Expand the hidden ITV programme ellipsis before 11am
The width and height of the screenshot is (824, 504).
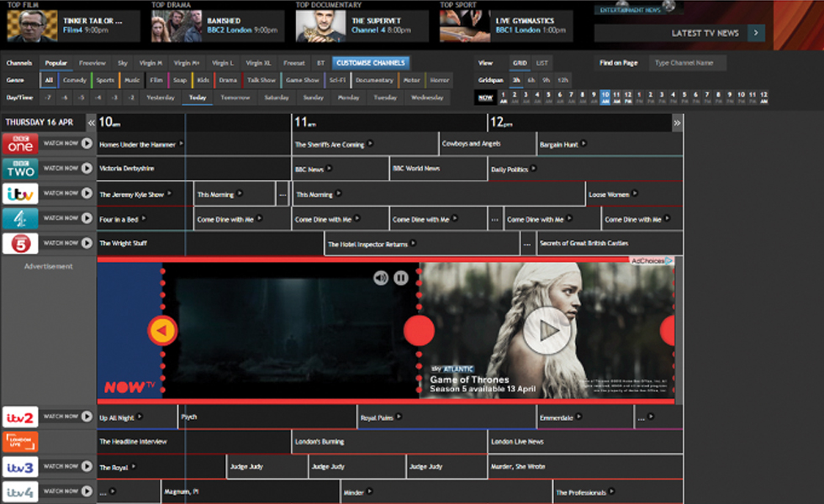click(283, 194)
